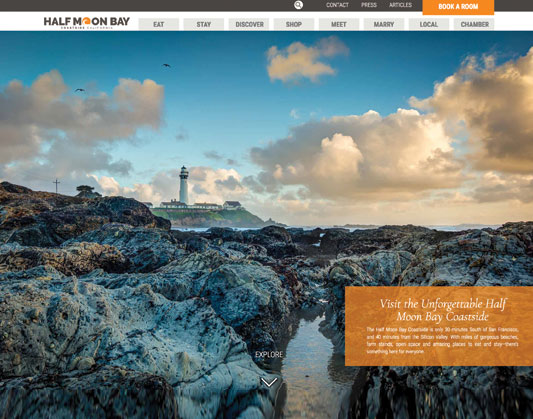Click the Coastside description paragraph in orange box

coord(442,341)
